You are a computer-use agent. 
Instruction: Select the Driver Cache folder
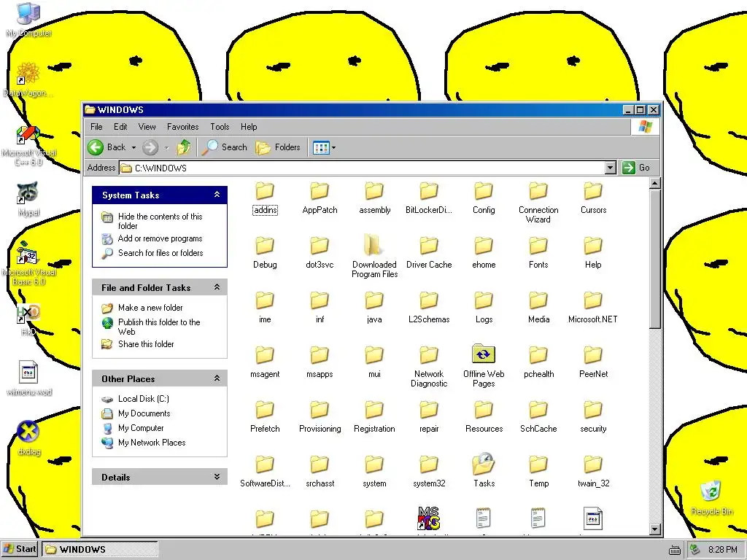point(429,253)
